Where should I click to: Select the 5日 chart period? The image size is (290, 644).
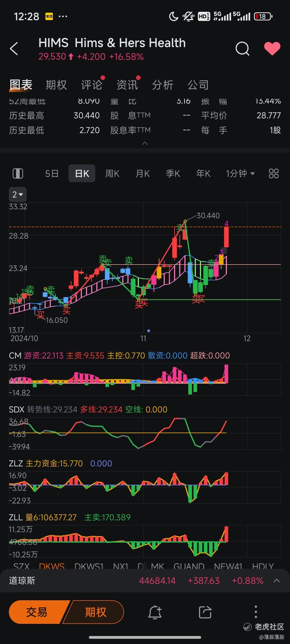pos(52,173)
